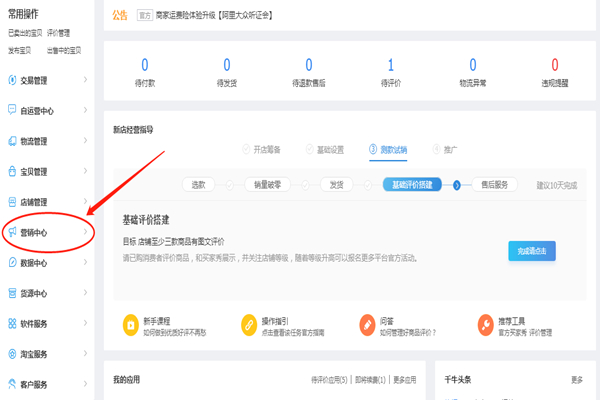Click the 数据中心 sidebar icon
Screen dimensions: 600x400
point(11,264)
